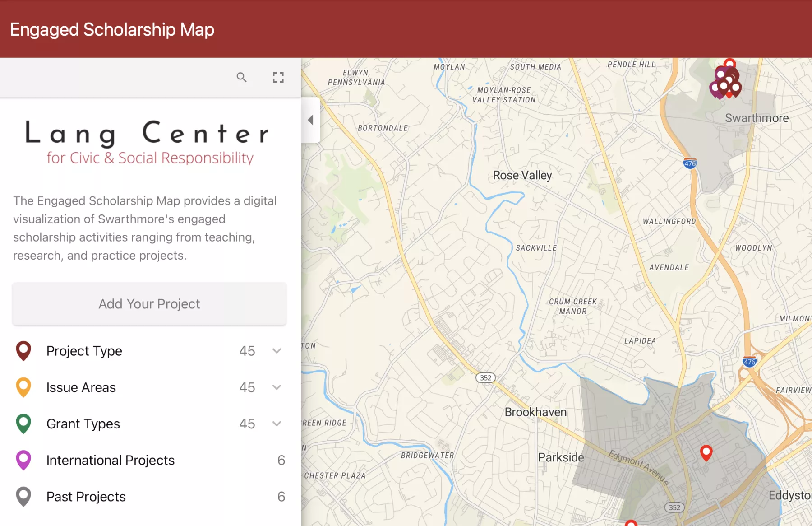Image resolution: width=812 pixels, height=526 pixels.
Task: Toggle fullscreen map view icon
Action: (x=278, y=77)
